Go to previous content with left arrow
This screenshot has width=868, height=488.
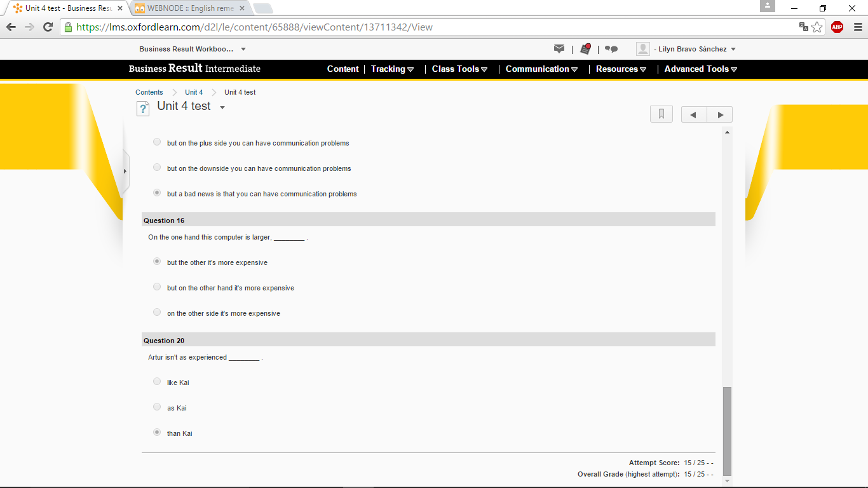pyautogui.click(x=694, y=114)
